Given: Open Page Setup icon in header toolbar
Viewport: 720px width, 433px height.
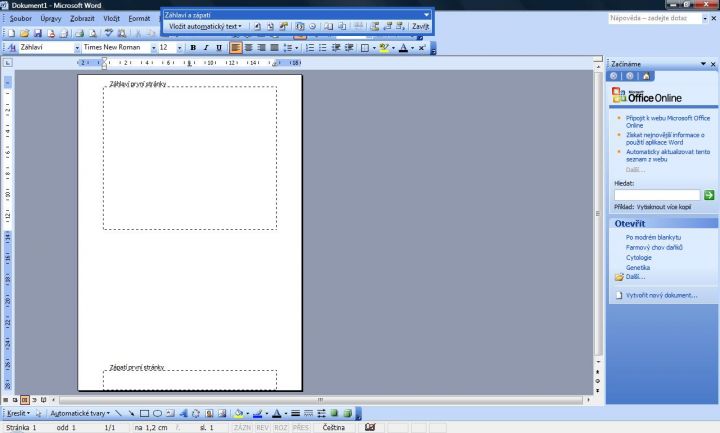Looking at the screenshot, I should pyautogui.click(x=329, y=27).
